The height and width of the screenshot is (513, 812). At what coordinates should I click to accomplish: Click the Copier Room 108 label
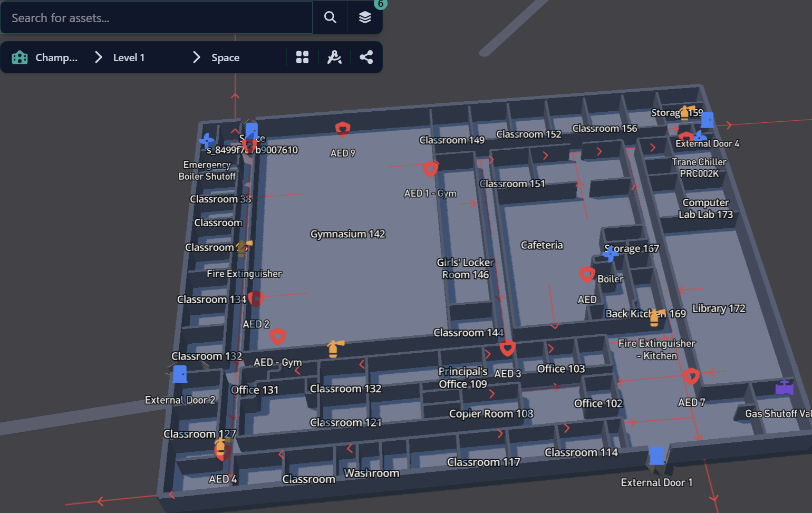491,414
